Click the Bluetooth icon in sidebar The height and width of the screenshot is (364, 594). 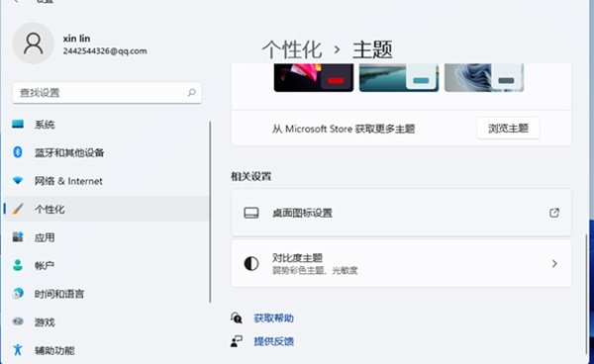click(18, 152)
